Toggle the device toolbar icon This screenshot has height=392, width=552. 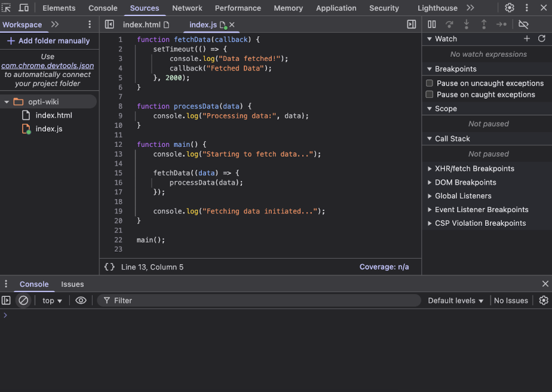pyautogui.click(x=24, y=8)
